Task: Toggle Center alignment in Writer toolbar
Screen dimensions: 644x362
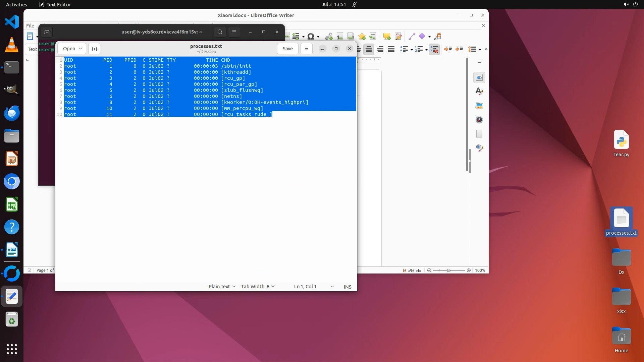Action: pyautogui.click(x=369, y=49)
